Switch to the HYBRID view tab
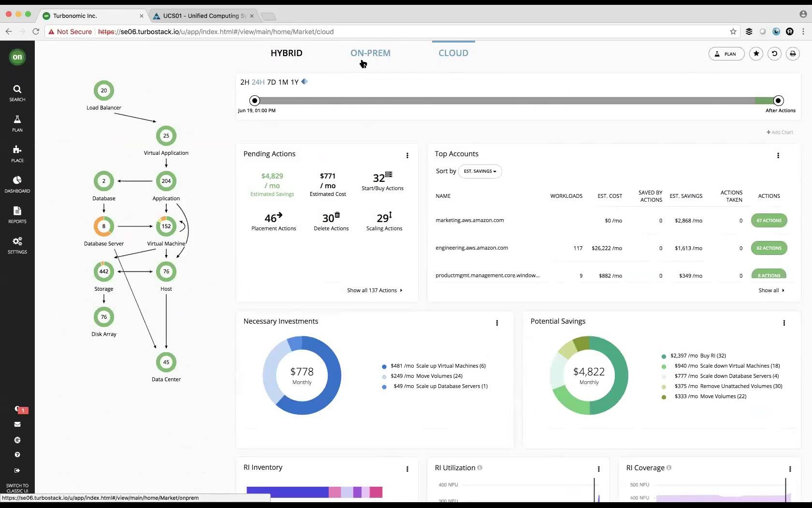The height and width of the screenshot is (508, 812). [x=287, y=53]
